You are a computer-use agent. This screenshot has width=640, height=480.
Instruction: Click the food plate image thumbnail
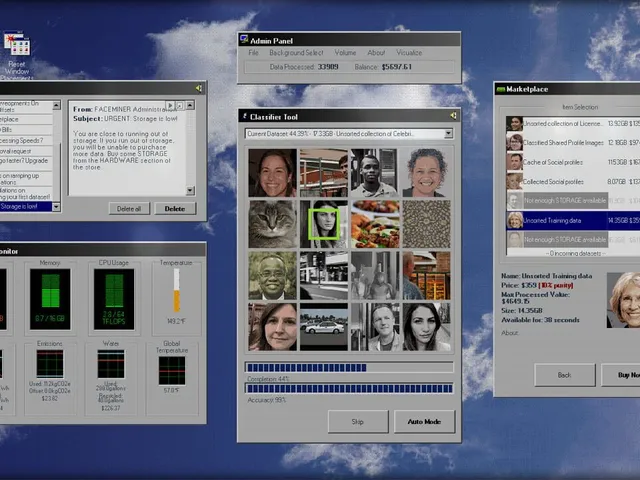[x=375, y=224]
